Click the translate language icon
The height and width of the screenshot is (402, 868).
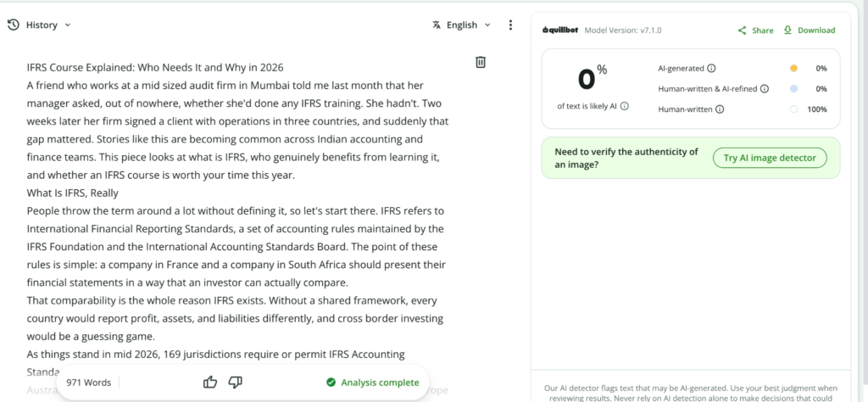tap(437, 25)
